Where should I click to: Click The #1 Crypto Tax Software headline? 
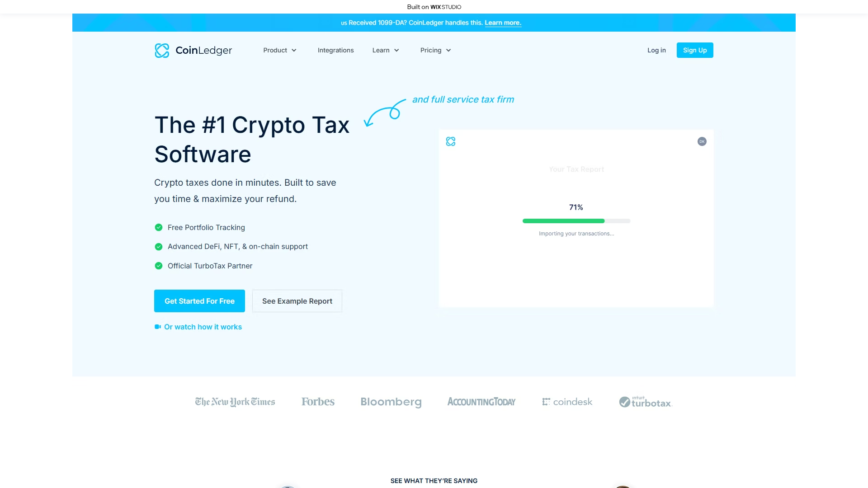coord(252,140)
